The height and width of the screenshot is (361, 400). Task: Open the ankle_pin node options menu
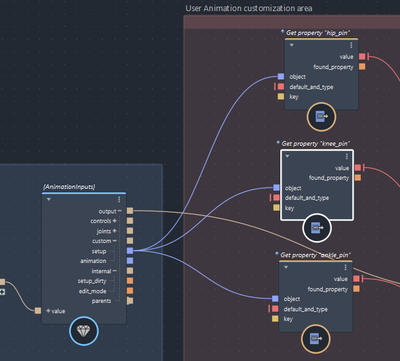[x=345, y=267]
